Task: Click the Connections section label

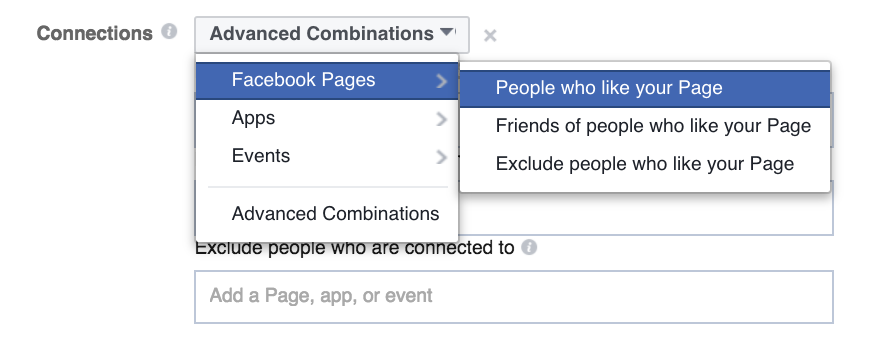Action: tap(94, 34)
